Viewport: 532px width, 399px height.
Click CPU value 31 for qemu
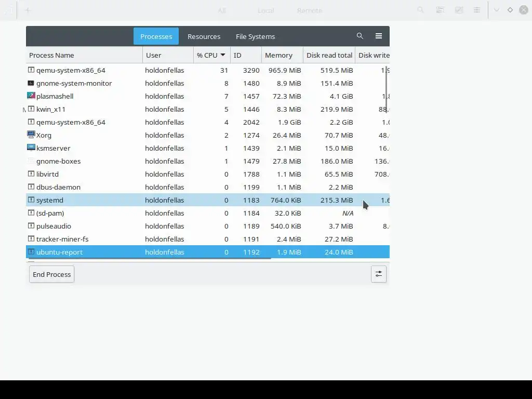224,70
